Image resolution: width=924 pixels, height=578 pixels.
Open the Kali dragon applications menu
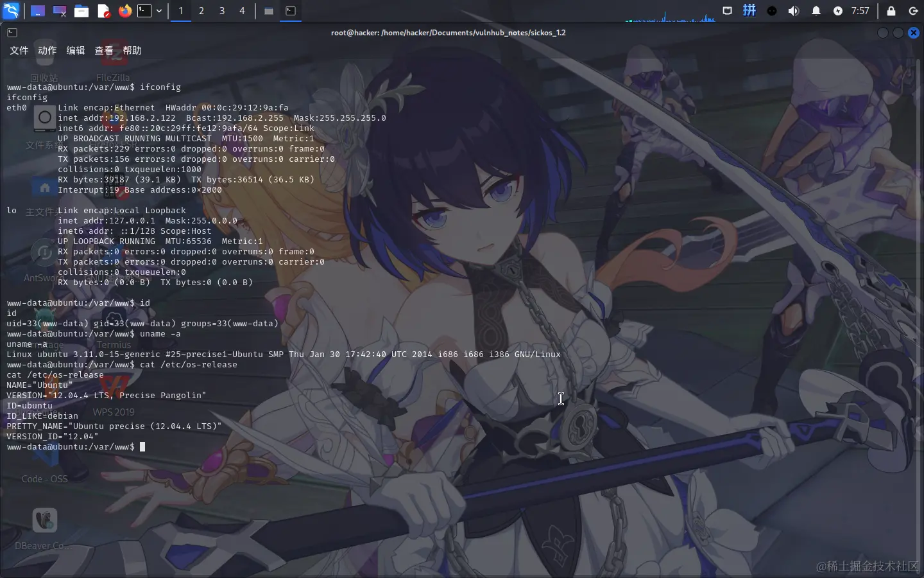point(11,10)
